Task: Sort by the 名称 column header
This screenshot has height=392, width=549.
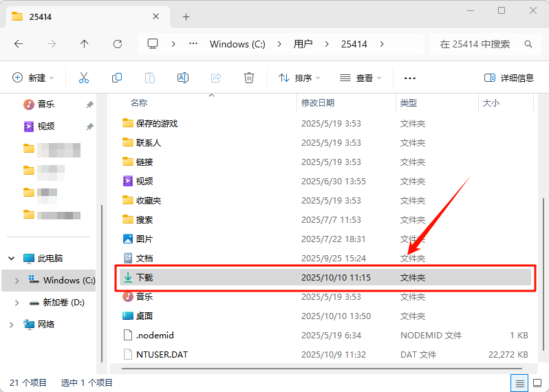Action: 139,103
